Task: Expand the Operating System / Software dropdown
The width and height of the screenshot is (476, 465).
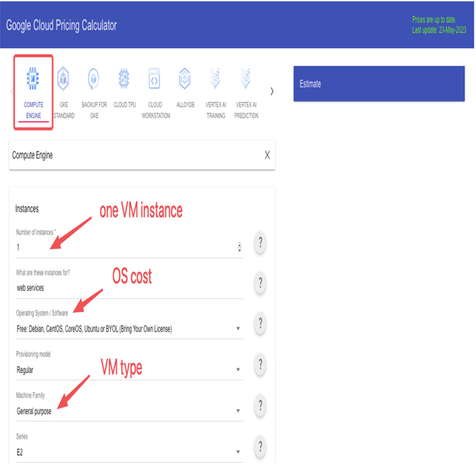Action: 130,329
